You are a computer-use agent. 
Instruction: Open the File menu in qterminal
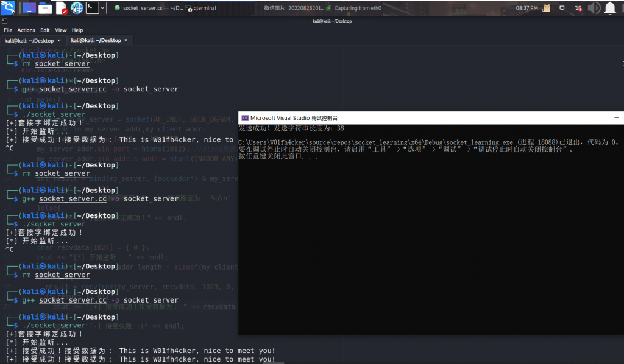[x=8, y=30]
